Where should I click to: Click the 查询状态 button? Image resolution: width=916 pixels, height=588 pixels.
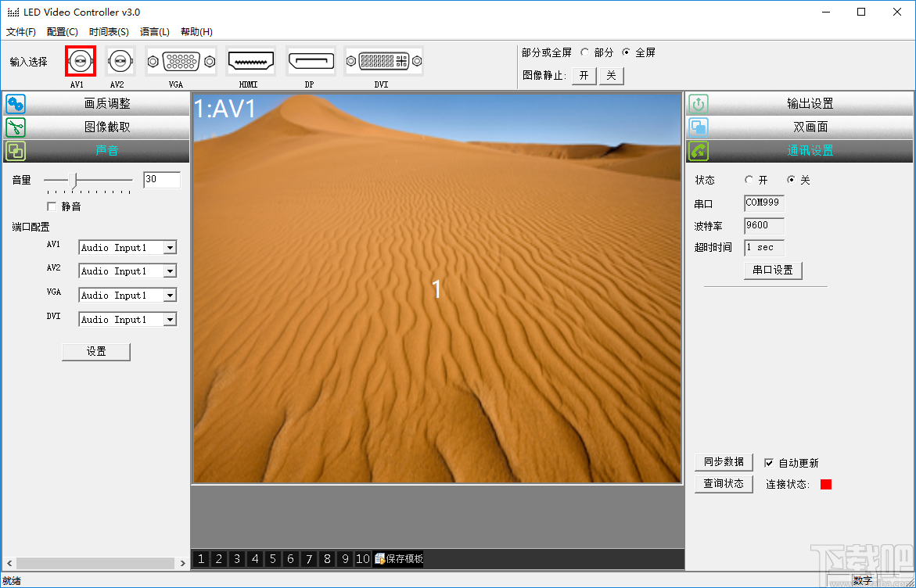724,484
